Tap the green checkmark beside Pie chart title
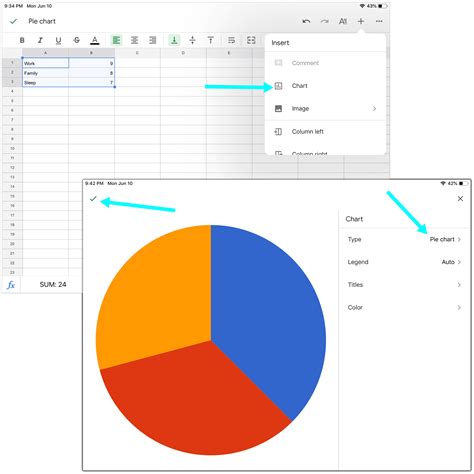 click(x=13, y=21)
